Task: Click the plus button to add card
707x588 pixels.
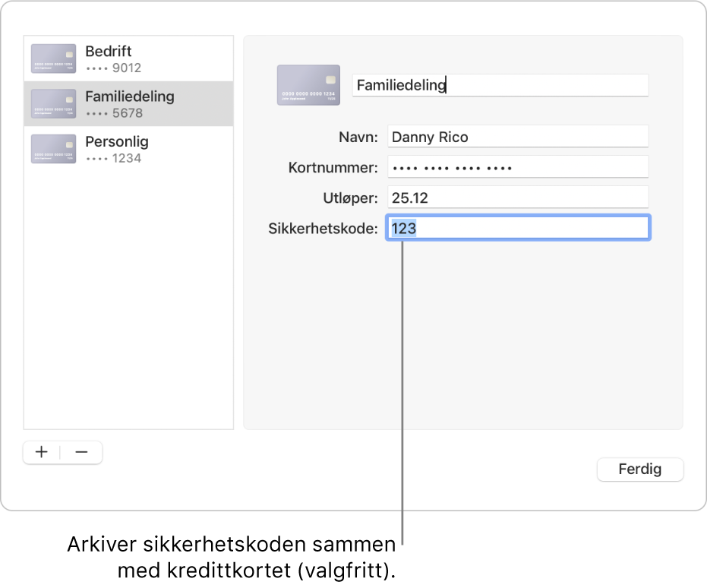Action: 42,452
